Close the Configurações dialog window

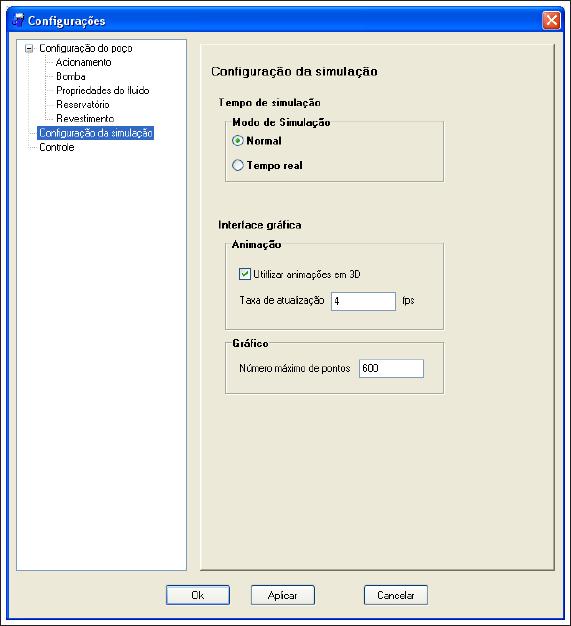point(551,20)
